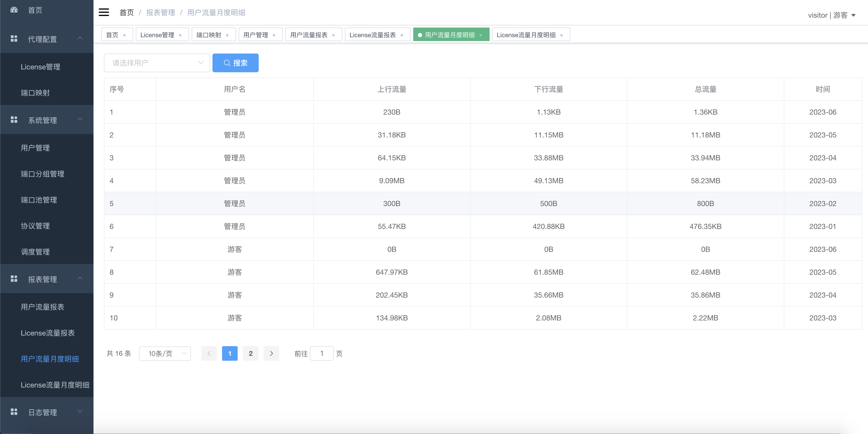This screenshot has width=868, height=434.
Task: Click 报表管理 in the breadcrumb
Action: tap(161, 12)
